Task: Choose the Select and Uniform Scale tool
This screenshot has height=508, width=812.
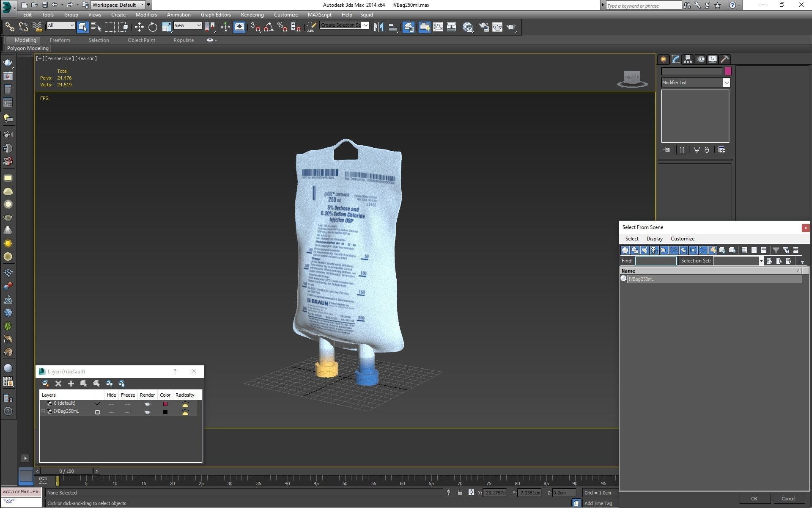Action: (166, 27)
